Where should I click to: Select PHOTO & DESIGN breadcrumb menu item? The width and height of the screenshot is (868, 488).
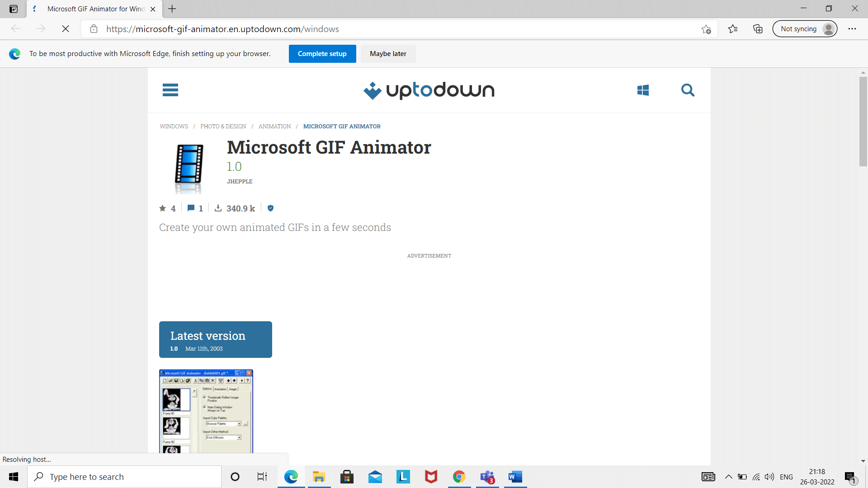223,127
